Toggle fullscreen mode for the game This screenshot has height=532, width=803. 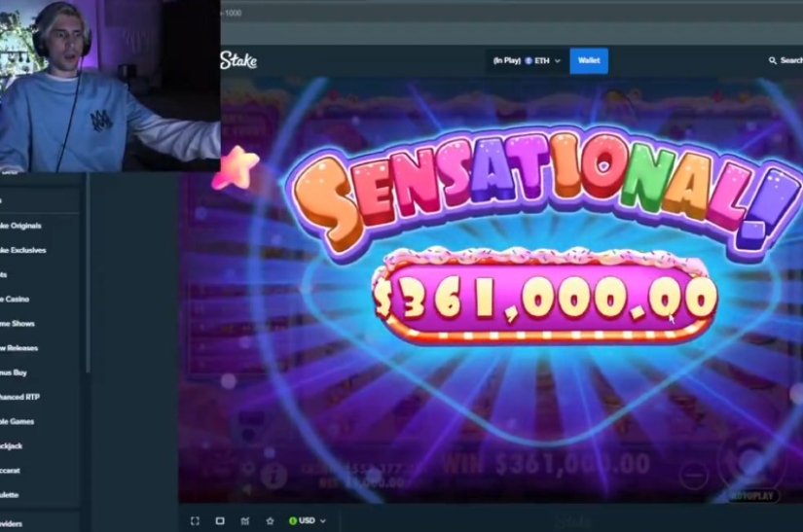[x=195, y=520]
